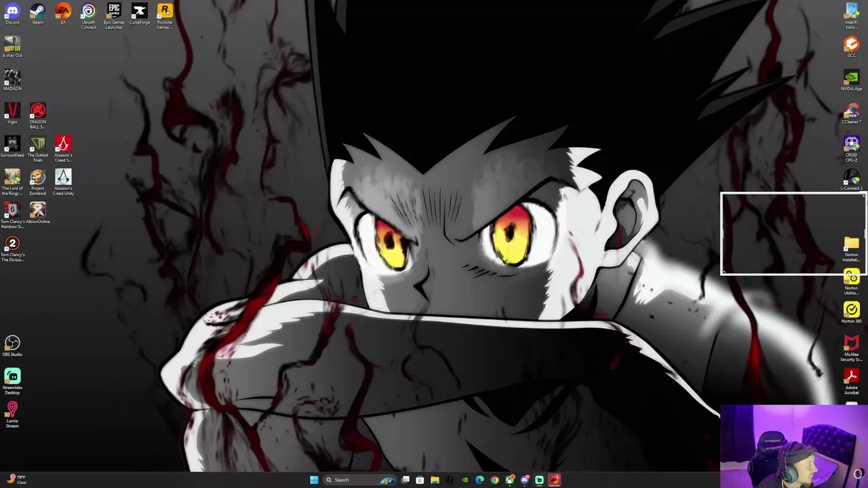Select the Streamlabs Desktop shortcut

click(x=12, y=382)
